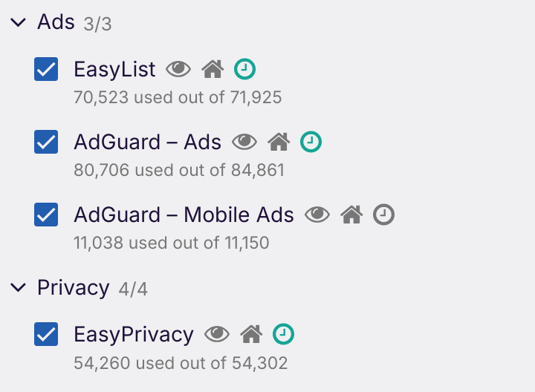The width and height of the screenshot is (535, 392).
Task: Collapse the Privacy section chevron
Action: tap(18, 287)
